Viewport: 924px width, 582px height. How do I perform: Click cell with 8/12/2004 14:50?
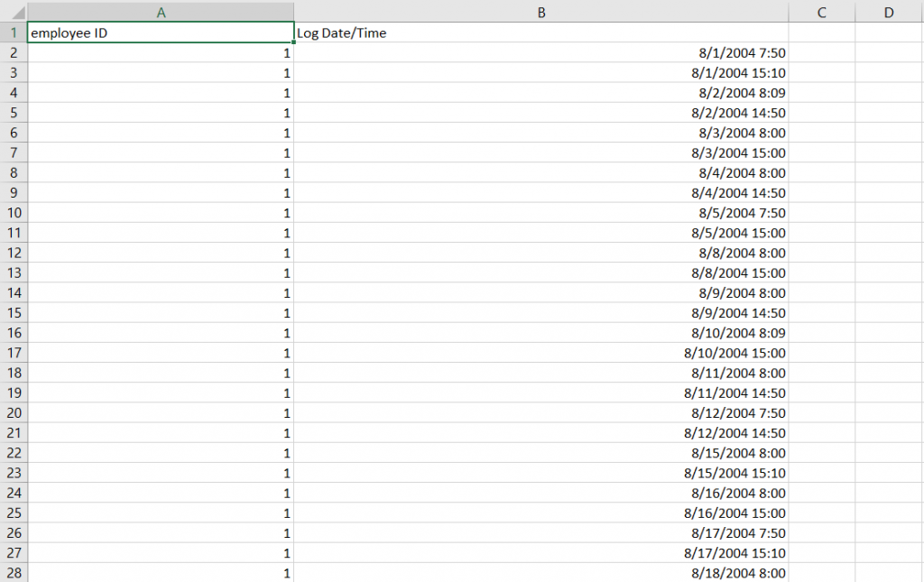[x=541, y=433]
